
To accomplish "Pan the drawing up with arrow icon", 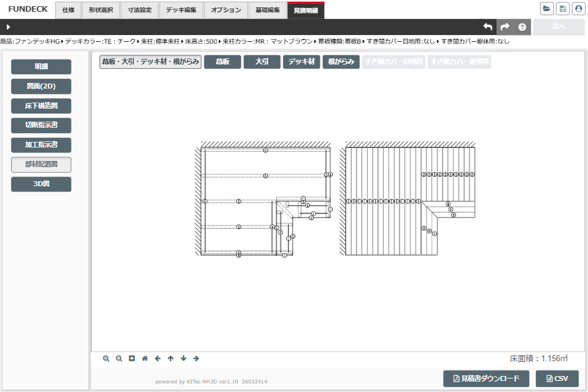I will (171, 358).
